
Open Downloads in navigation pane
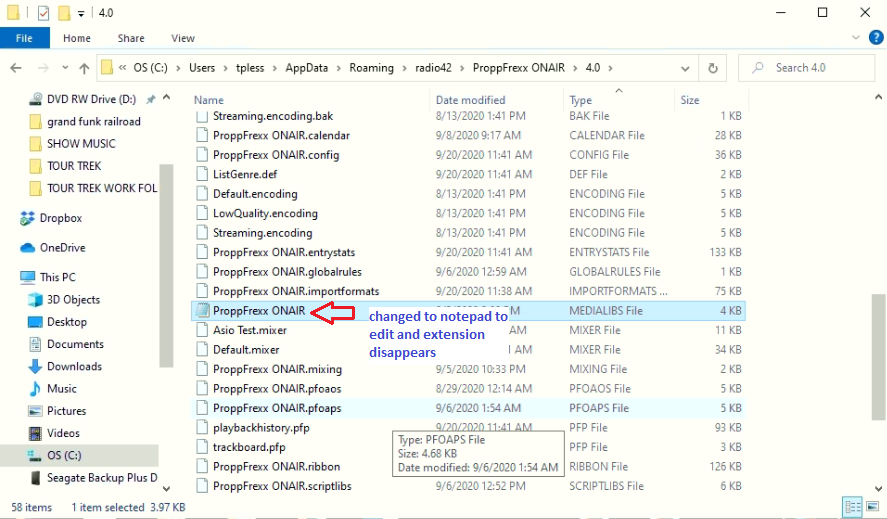74,366
